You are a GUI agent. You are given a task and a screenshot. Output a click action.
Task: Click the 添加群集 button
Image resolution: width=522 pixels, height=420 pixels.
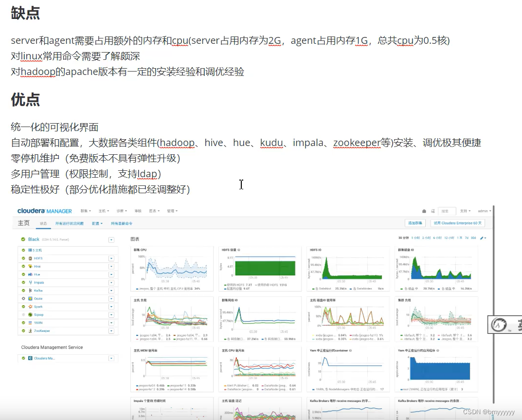[415, 223]
